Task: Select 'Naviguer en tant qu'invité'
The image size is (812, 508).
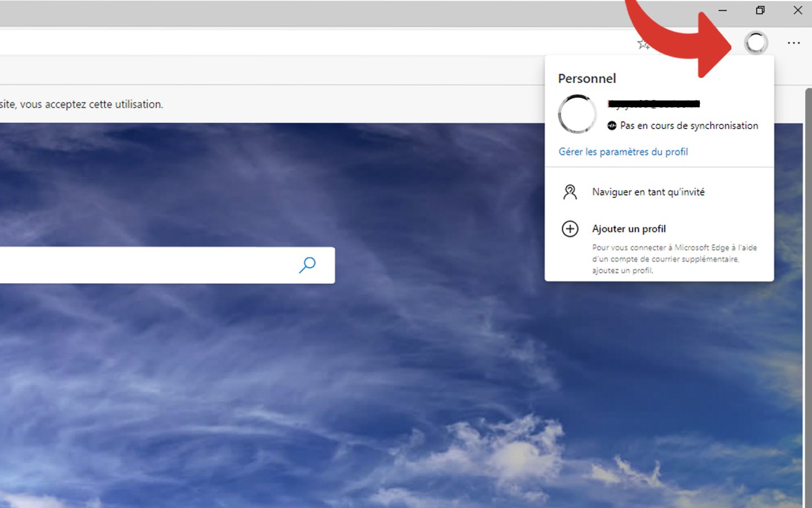Action: tap(648, 192)
